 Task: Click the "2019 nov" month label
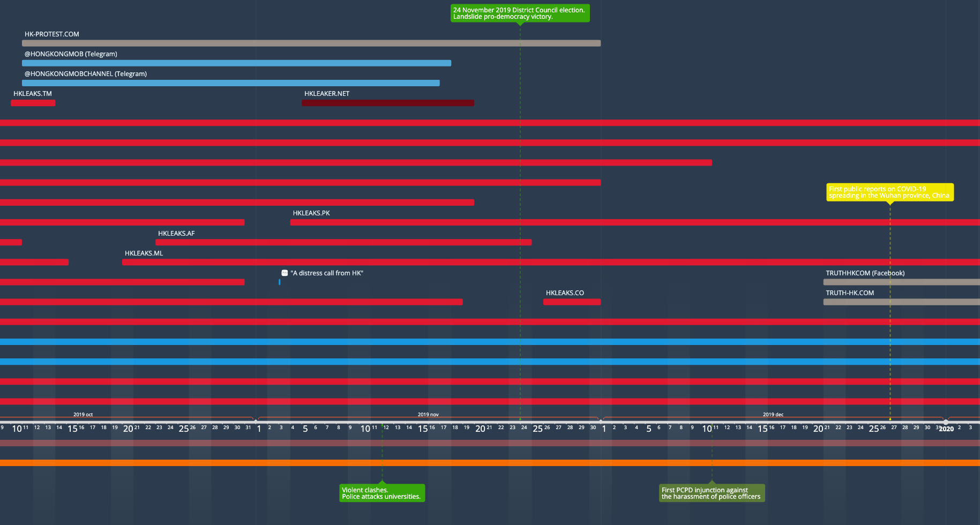tap(428, 415)
